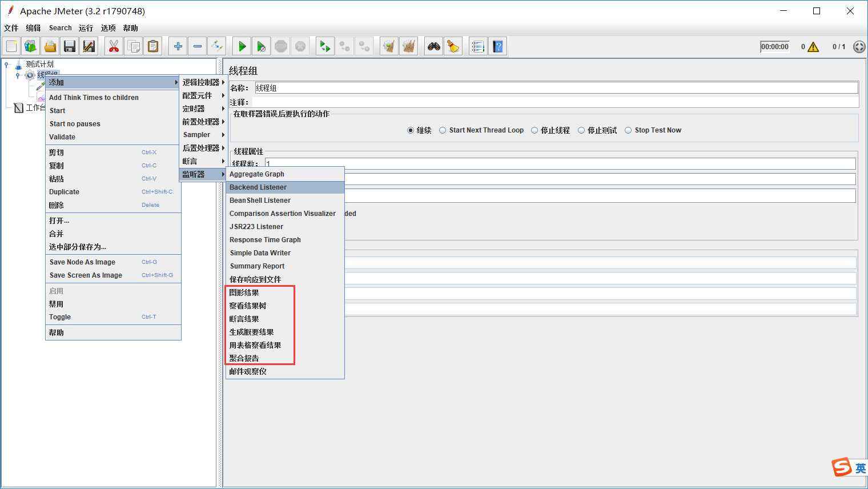Save the test plan with floppy icon
This screenshot has width=868, height=489.
tap(70, 46)
